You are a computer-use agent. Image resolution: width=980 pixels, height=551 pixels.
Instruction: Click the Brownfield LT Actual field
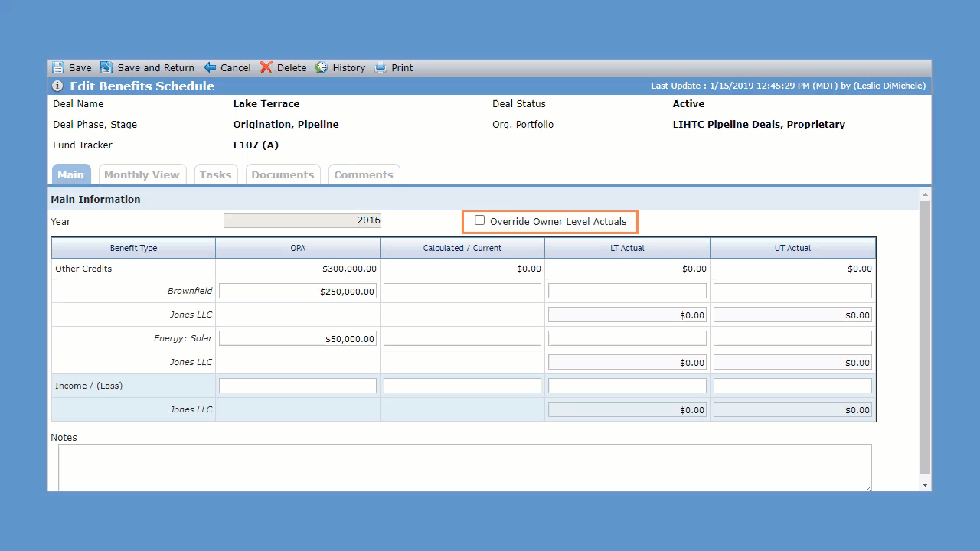[627, 291]
